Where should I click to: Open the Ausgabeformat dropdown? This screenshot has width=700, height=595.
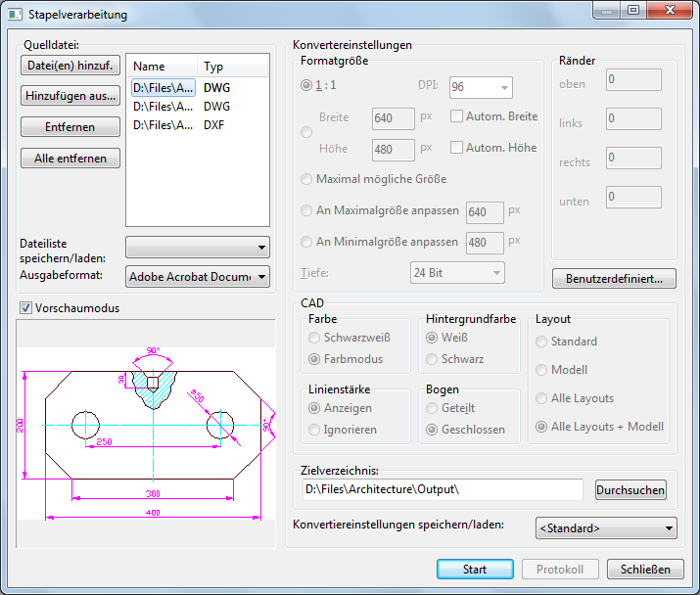pyautogui.click(x=198, y=277)
